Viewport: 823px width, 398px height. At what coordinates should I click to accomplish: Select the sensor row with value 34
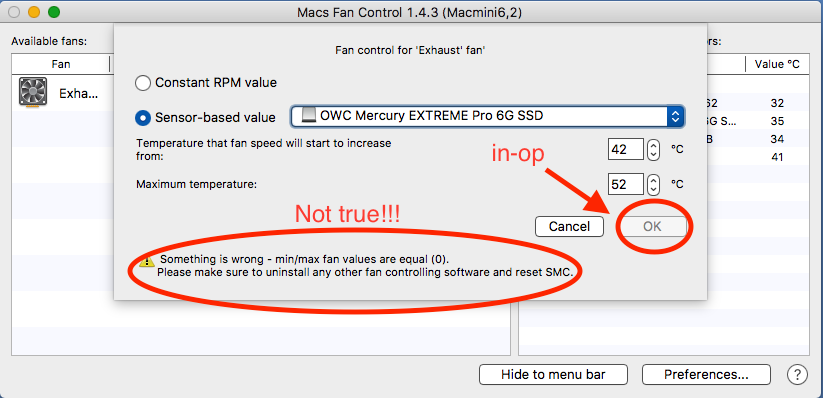coord(758,139)
